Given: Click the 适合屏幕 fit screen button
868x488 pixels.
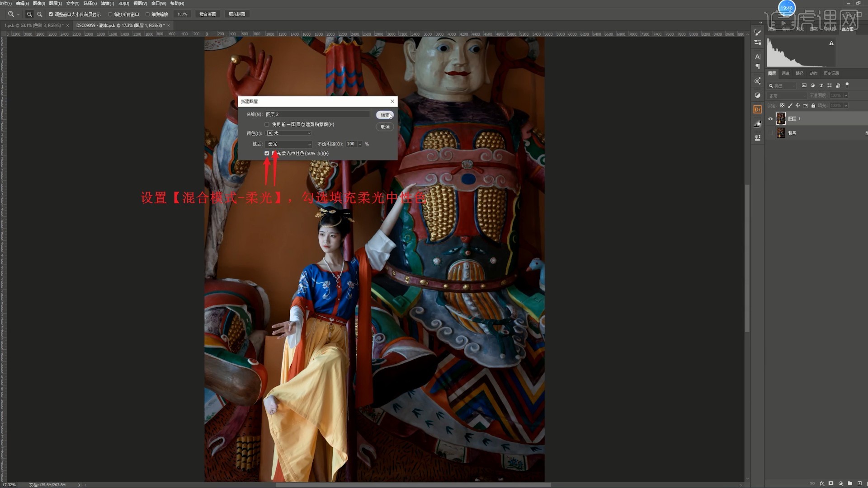Looking at the screenshot, I should (208, 14).
